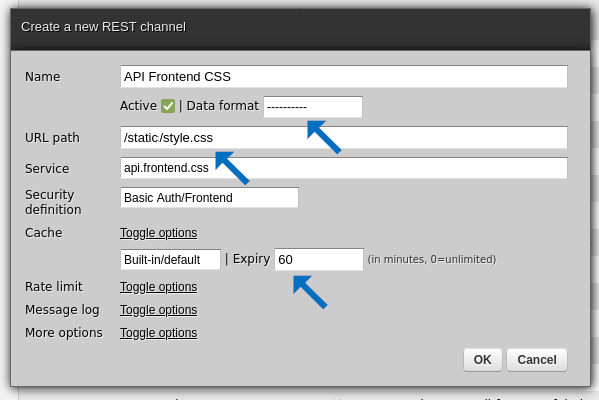Viewport: 599px width, 400px height.
Task: Click the blue arrow near Data format
Action: 324,137
